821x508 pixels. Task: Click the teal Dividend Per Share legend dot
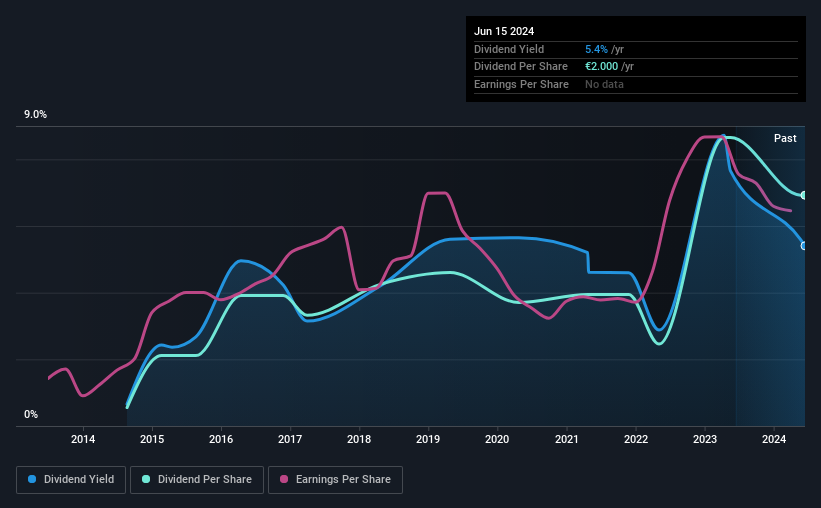pos(146,479)
